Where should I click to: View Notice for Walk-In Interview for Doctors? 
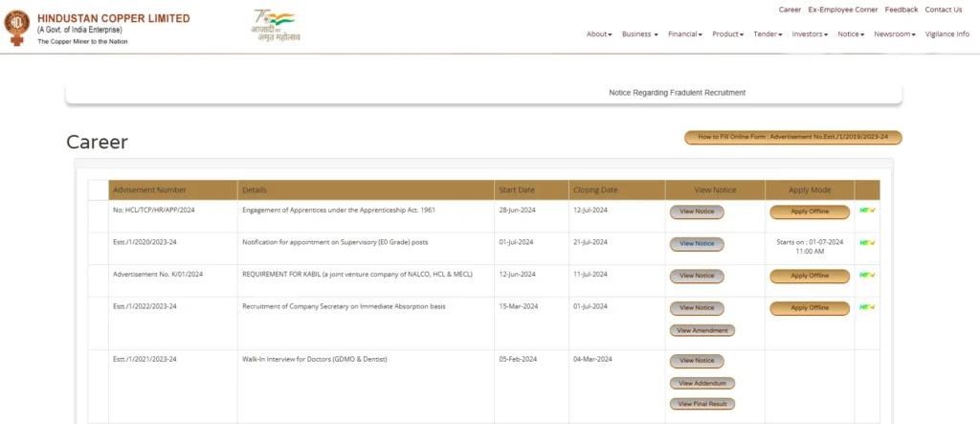[697, 361]
